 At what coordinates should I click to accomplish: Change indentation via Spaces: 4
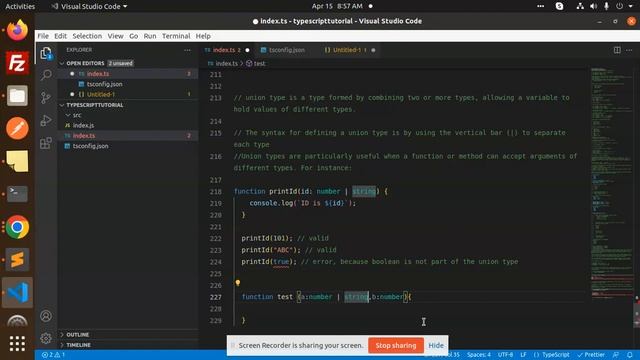479,355
